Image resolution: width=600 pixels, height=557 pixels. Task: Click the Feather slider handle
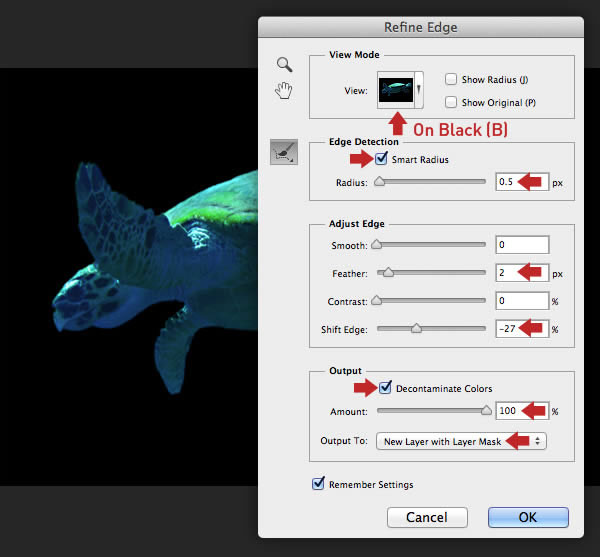388,272
